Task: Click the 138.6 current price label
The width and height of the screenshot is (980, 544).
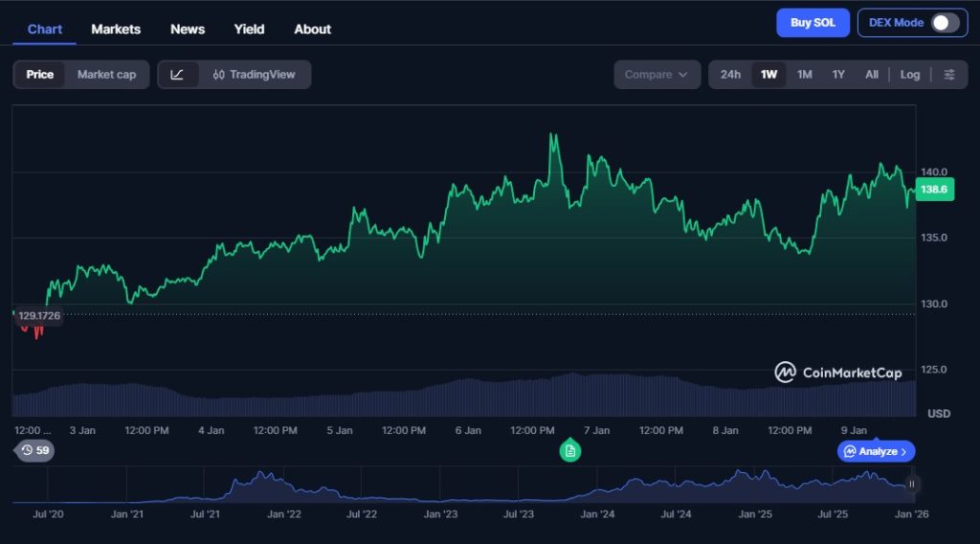Action: click(x=933, y=191)
